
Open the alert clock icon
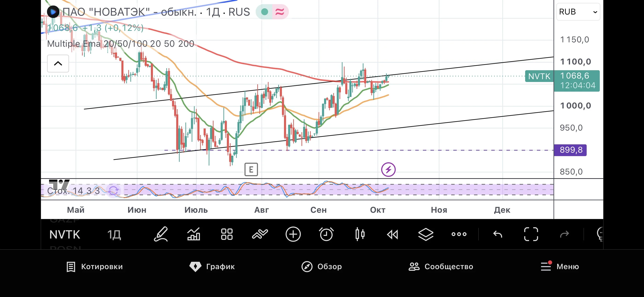click(x=326, y=234)
